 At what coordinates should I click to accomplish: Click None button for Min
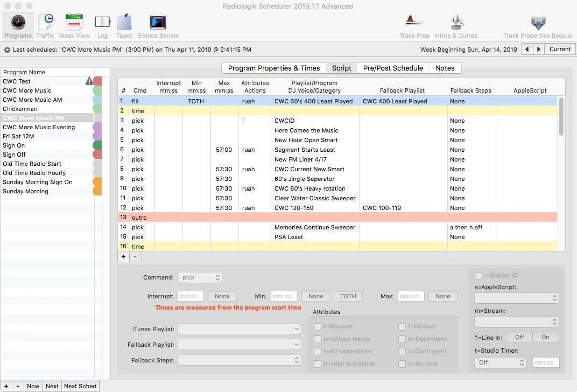(x=316, y=296)
